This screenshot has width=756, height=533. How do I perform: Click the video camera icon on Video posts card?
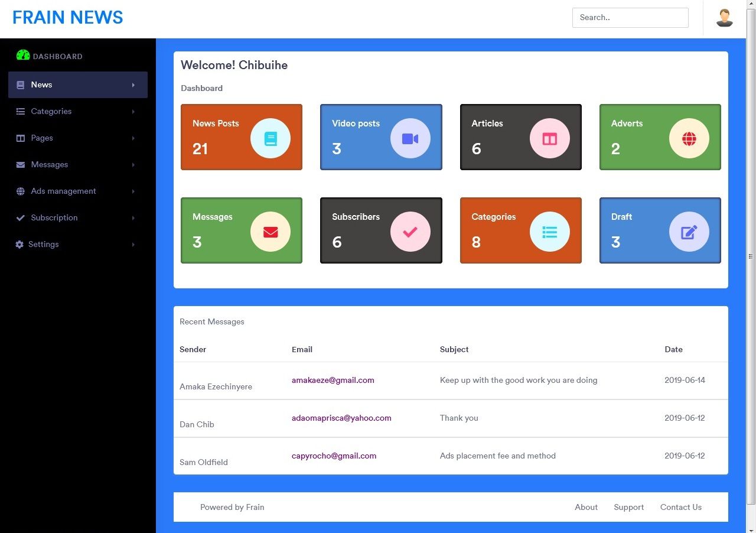point(410,138)
